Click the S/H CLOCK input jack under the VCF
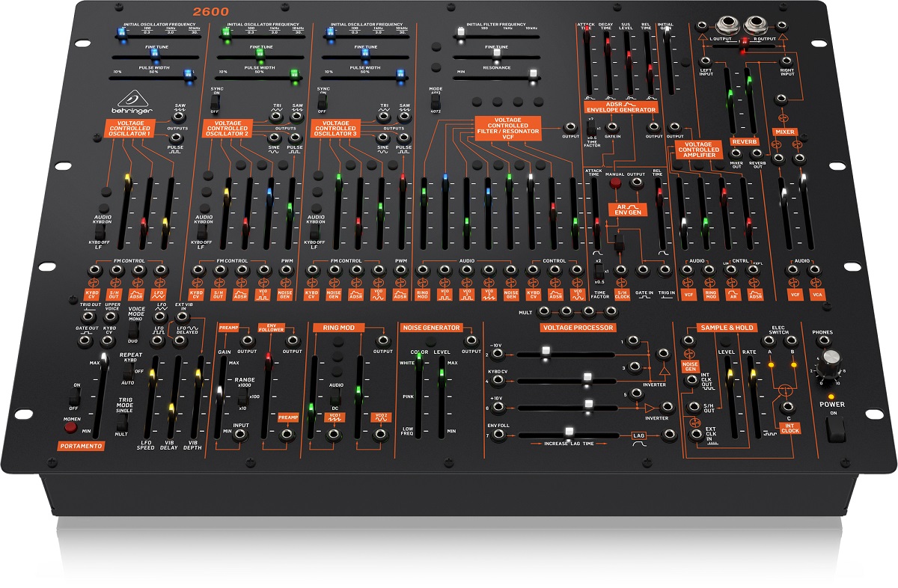Screen dimensions: 898x588 (621, 271)
